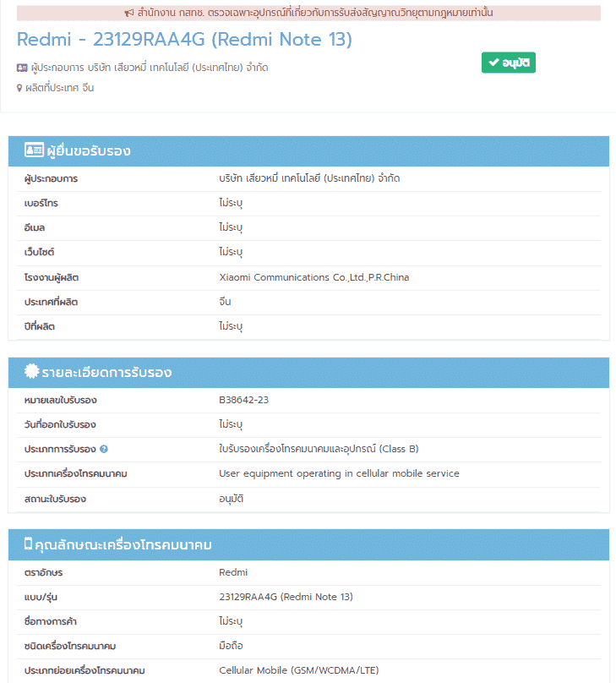Click the Xiaomi Communications Co.,Ltd. factory value
Viewport: 616px width, 683px height.
coord(313,277)
